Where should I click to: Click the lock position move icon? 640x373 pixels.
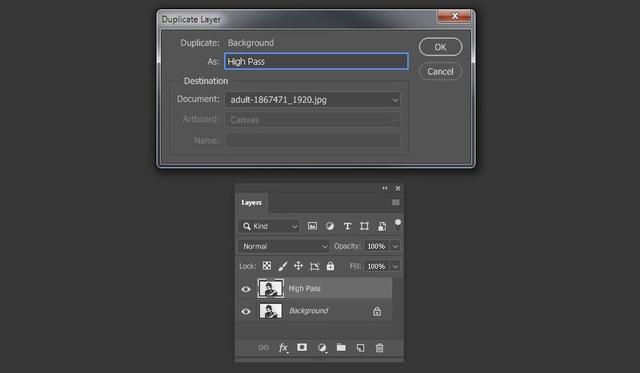pos(298,266)
